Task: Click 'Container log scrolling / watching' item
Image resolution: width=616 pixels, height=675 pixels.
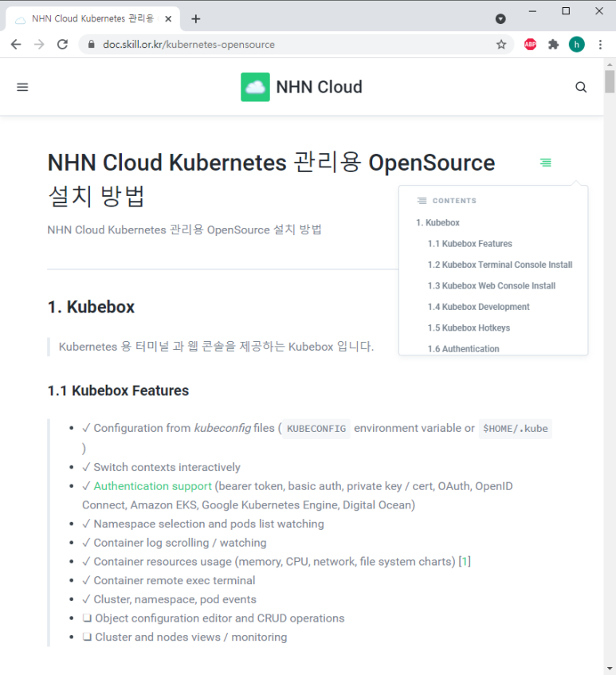Action: pos(180,543)
